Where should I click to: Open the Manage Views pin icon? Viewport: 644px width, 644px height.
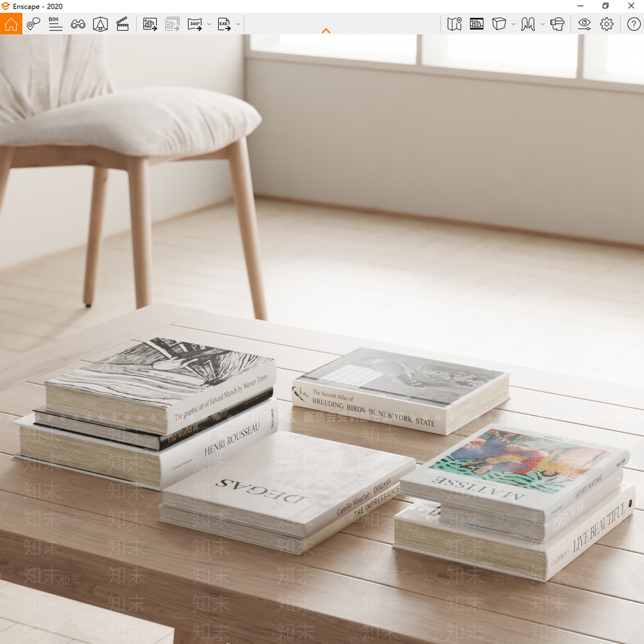click(x=33, y=24)
